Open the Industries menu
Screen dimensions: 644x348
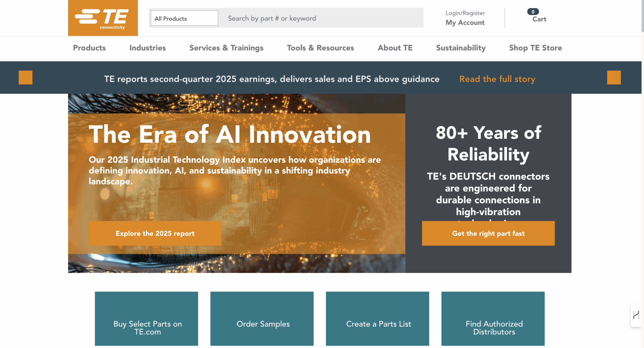(x=147, y=48)
